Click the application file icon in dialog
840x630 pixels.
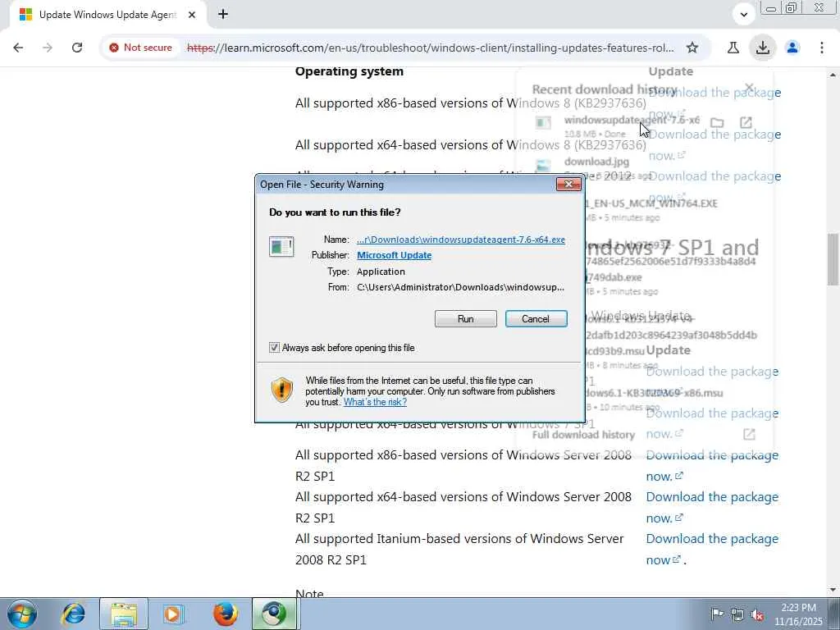point(281,247)
